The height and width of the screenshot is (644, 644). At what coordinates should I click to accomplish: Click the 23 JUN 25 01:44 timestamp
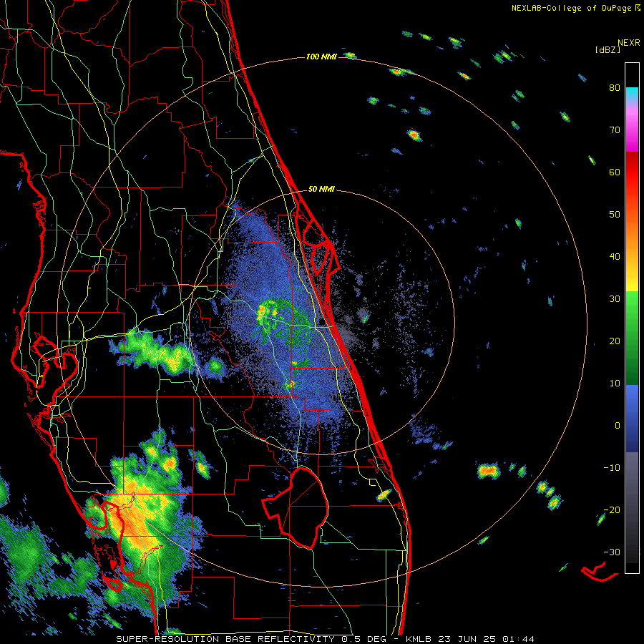coord(487,639)
